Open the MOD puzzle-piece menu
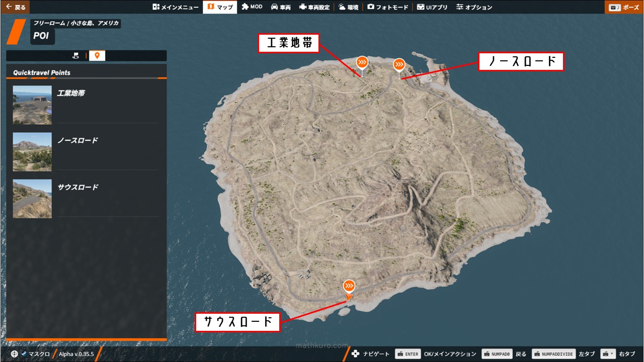The height and width of the screenshot is (362, 644). [252, 7]
